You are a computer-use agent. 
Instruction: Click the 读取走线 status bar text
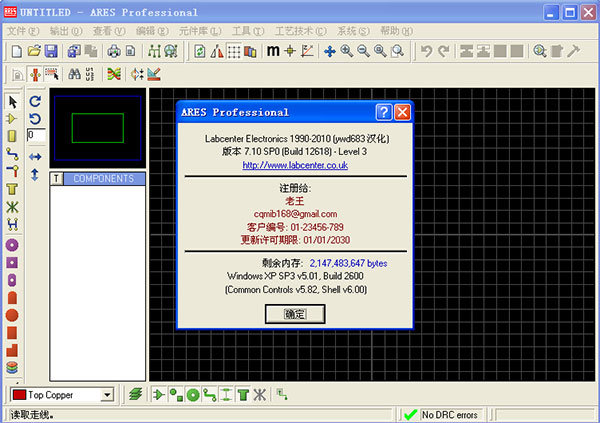point(32,415)
